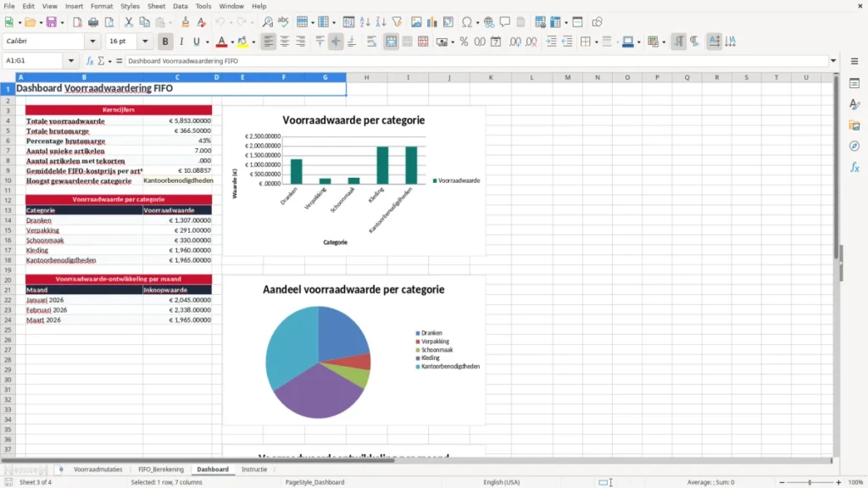Click Increase Indent icon
Screen dimensions: 868x488
[x=551, y=42]
